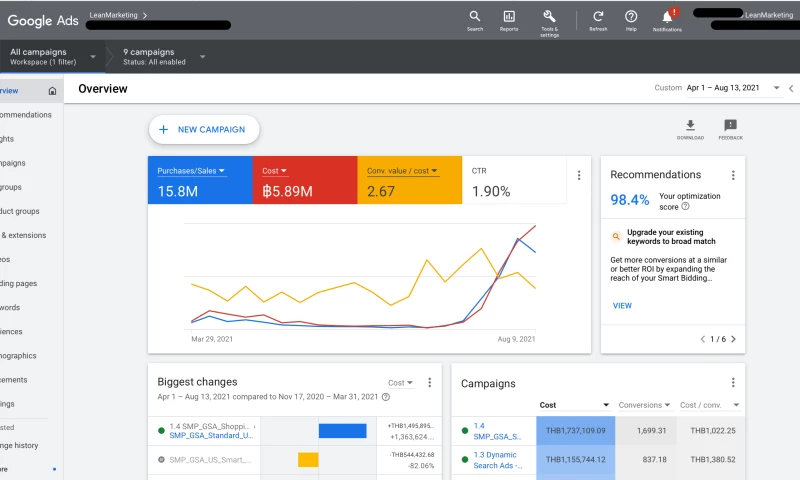The width and height of the screenshot is (800, 480).
Task: Click the Download icon
Action: tap(690, 125)
